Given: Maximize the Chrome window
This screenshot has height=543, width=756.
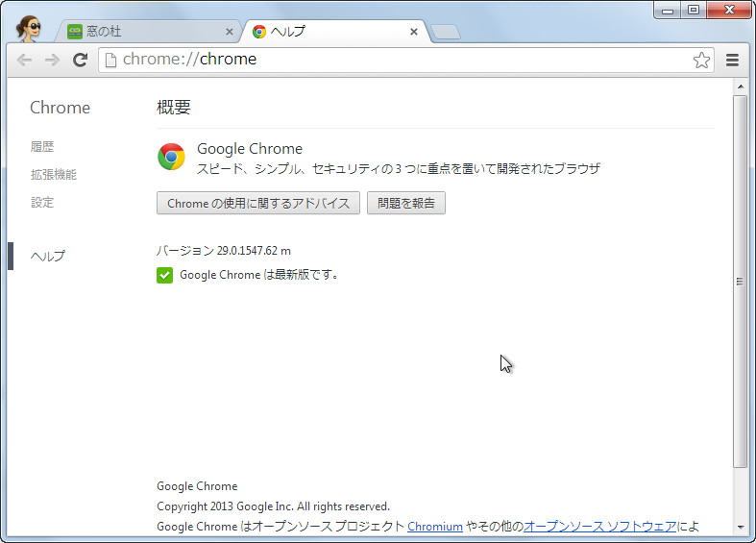Looking at the screenshot, I should pos(694,11).
